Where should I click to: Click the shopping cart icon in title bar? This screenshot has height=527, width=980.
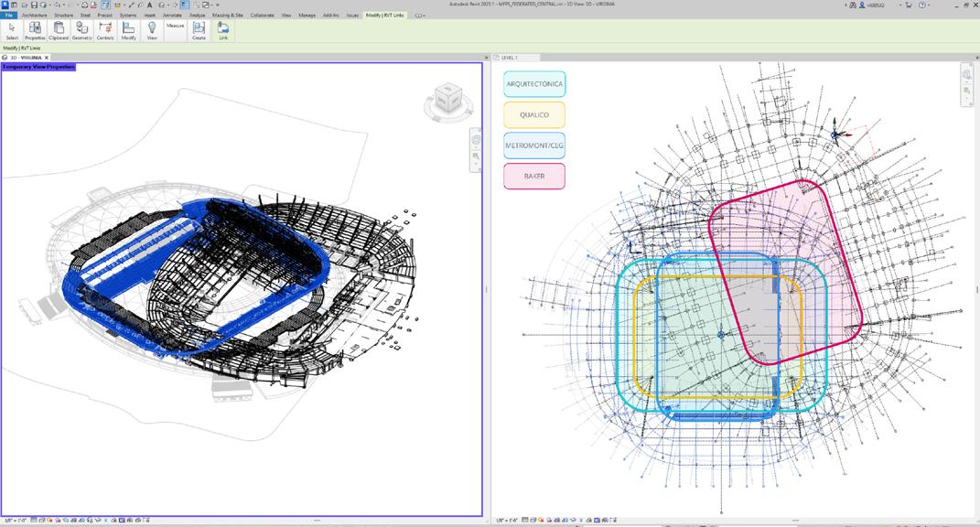click(x=909, y=5)
